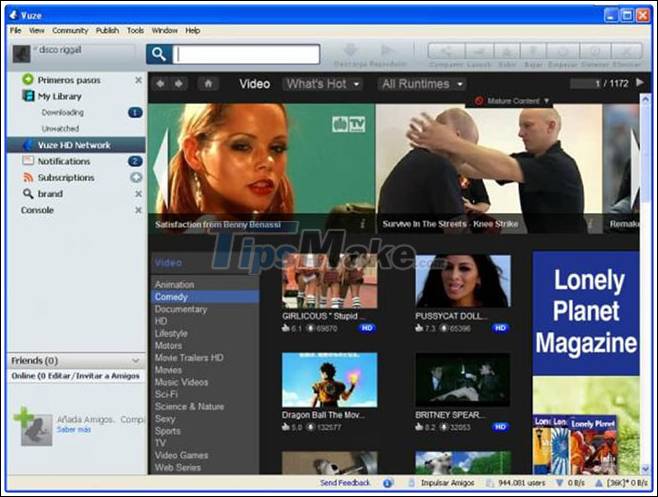Click the Downloading count badge
658x497 pixels.
coord(135,112)
